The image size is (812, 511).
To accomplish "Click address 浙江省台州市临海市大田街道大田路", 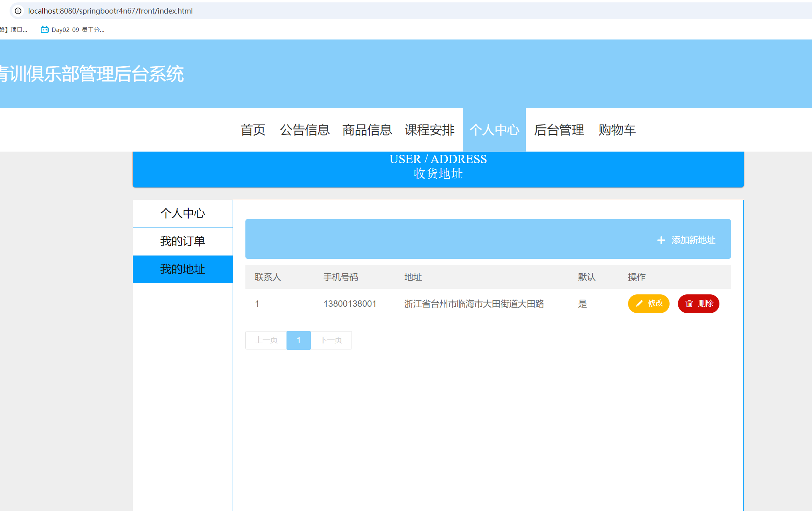I will (474, 304).
